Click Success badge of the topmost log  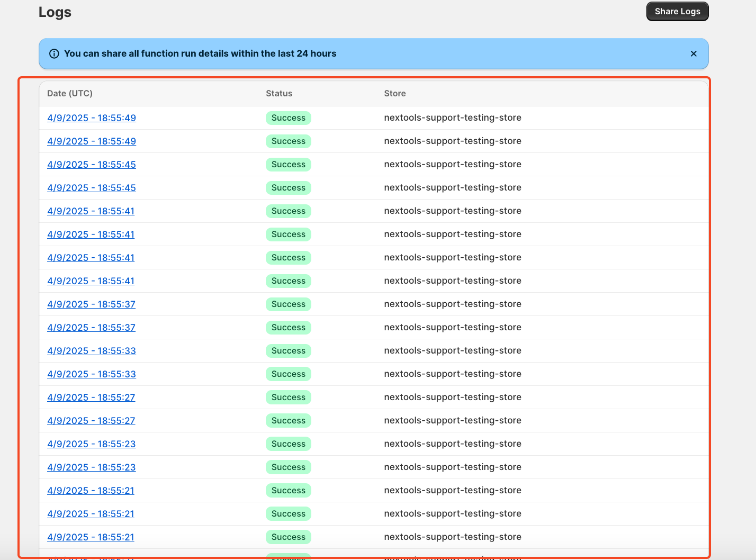[x=288, y=118]
